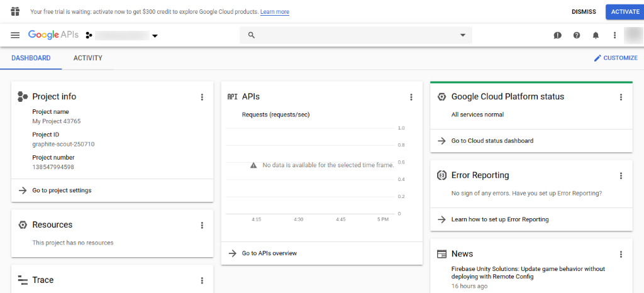Viewport: 644px width, 293px height.
Task: Open Project info card options menu
Action: [202, 97]
